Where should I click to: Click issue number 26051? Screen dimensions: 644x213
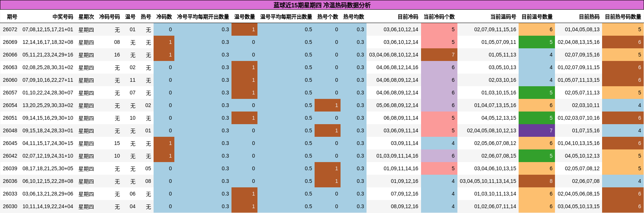[10, 118]
